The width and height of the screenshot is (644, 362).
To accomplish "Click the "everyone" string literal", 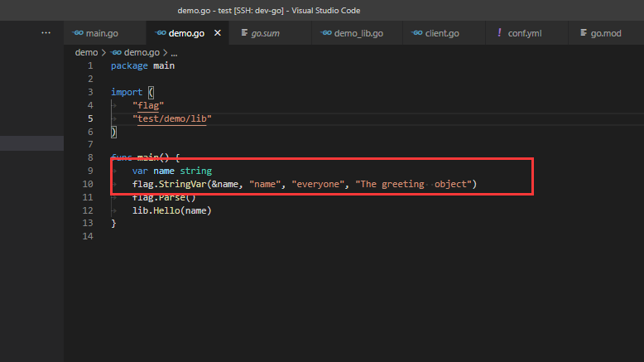I will tap(318, 184).
